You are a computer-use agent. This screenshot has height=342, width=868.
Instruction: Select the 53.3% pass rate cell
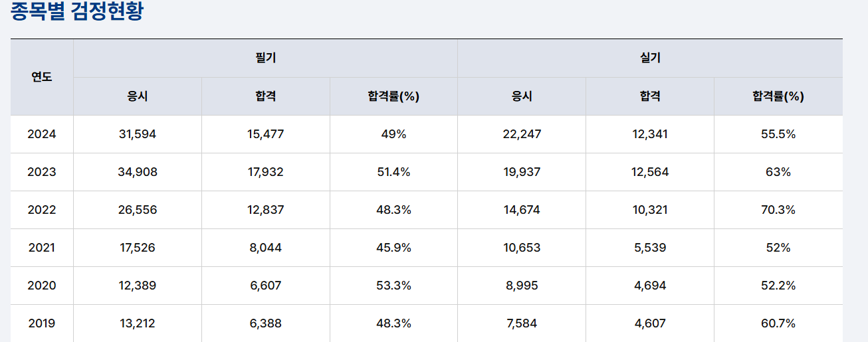(393, 286)
